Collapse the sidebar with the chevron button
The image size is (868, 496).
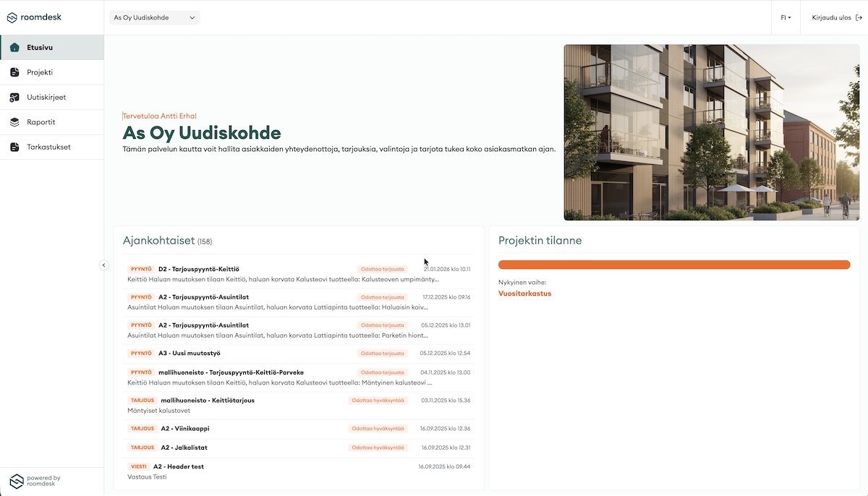103,265
